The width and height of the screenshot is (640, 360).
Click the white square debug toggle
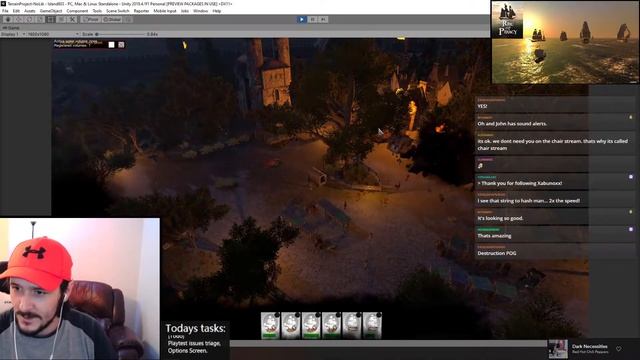111,45
